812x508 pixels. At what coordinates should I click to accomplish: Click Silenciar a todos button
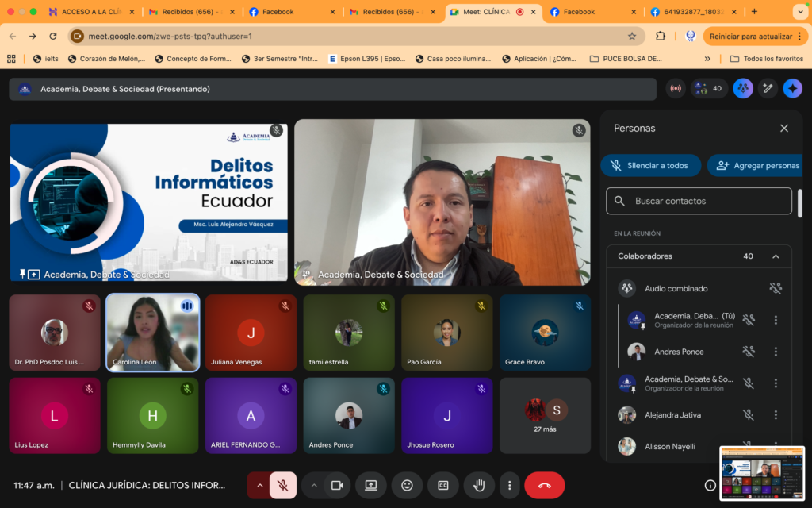click(650, 165)
